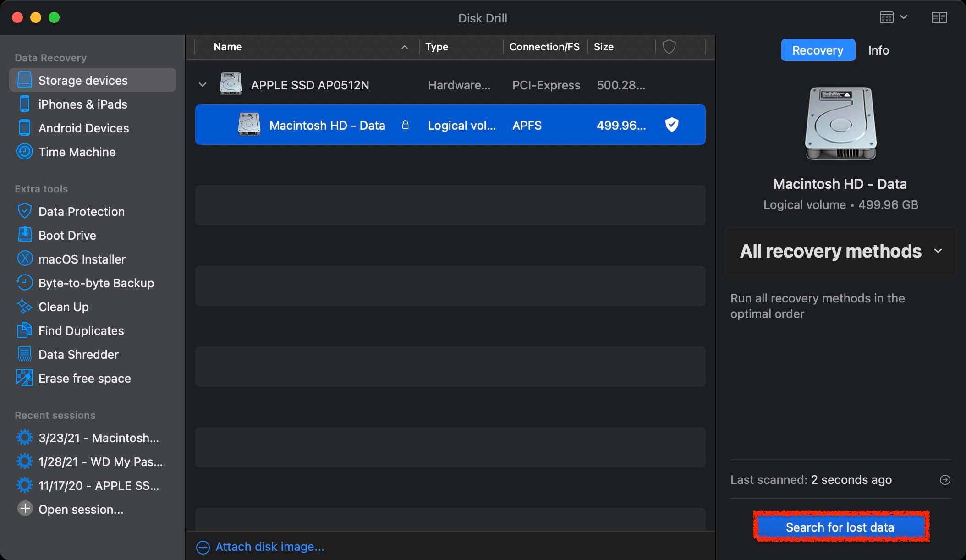Click protection shield on Macintosh HD - Data row
This screenshot has width=966, height=560.
(x=672, y=125)
